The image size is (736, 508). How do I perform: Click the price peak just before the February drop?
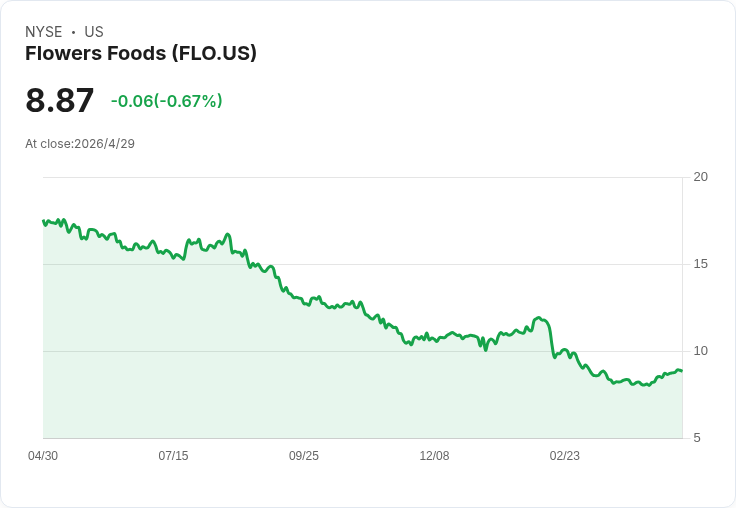tap(539, 318)
